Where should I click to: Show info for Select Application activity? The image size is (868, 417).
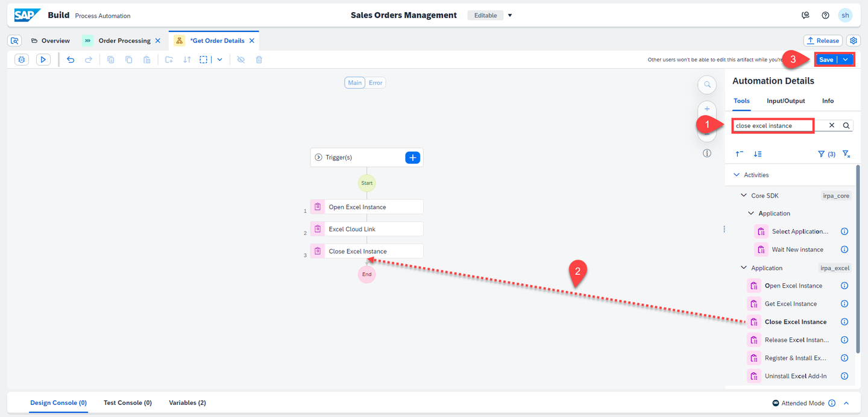tap(844, 231)
